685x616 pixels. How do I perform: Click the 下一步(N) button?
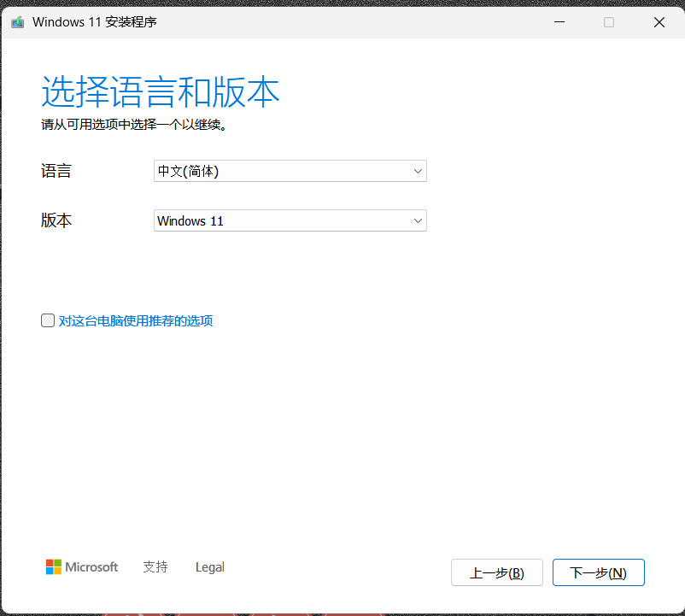click(x=599, y=572)
